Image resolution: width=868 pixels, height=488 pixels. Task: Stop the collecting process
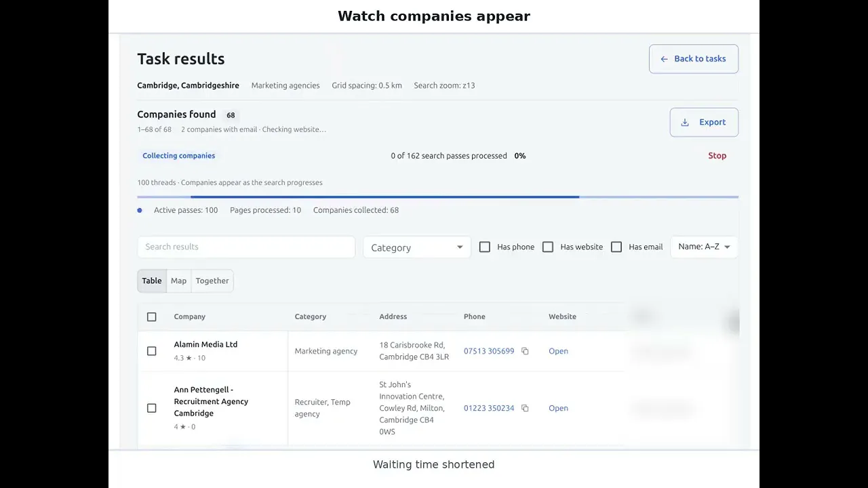(x=717, y=156)
